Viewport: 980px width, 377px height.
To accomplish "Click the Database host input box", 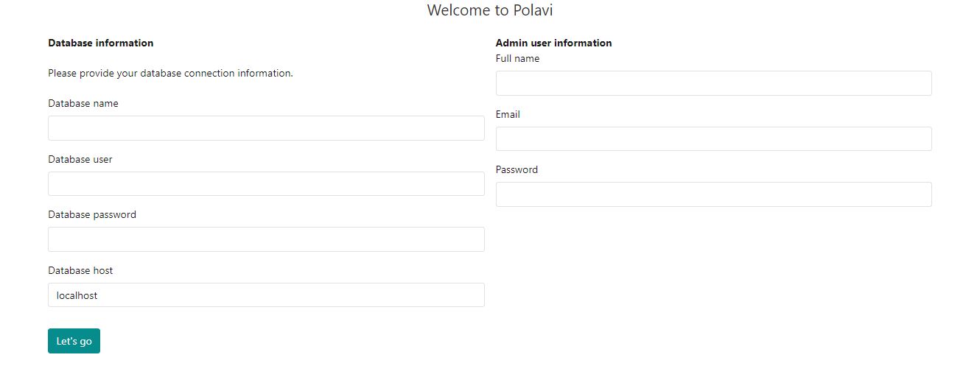I will 266,295.
